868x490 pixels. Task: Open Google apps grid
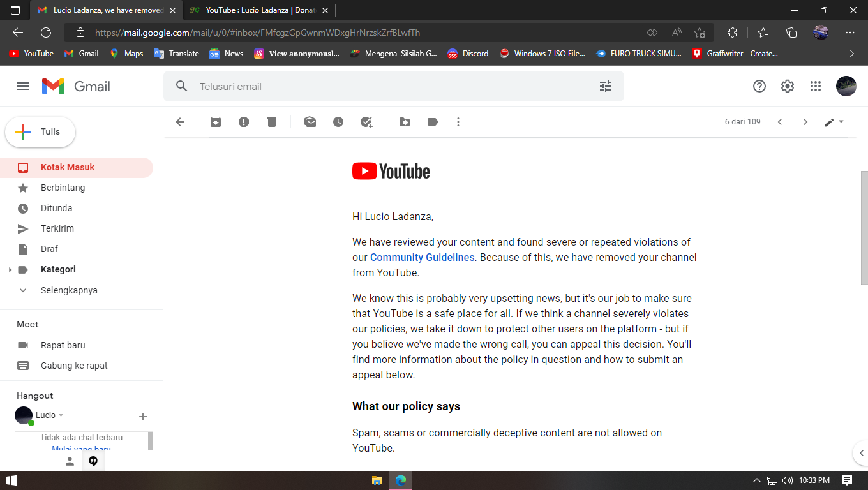click(x=815, y=86)
